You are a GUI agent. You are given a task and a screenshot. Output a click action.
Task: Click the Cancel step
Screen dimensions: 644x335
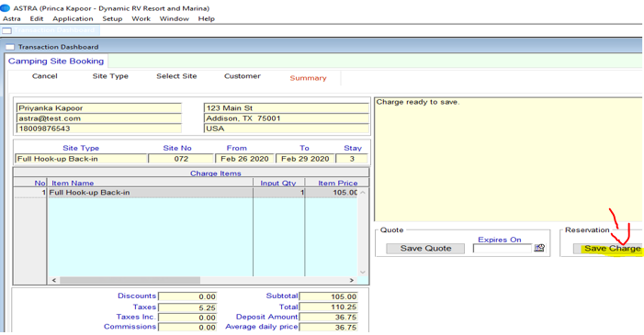click(x=45, y=76)
